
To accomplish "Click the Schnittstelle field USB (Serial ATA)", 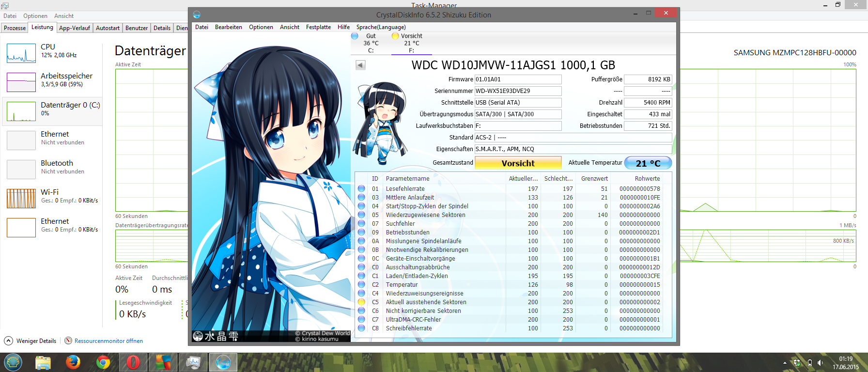I will (518, 103).
